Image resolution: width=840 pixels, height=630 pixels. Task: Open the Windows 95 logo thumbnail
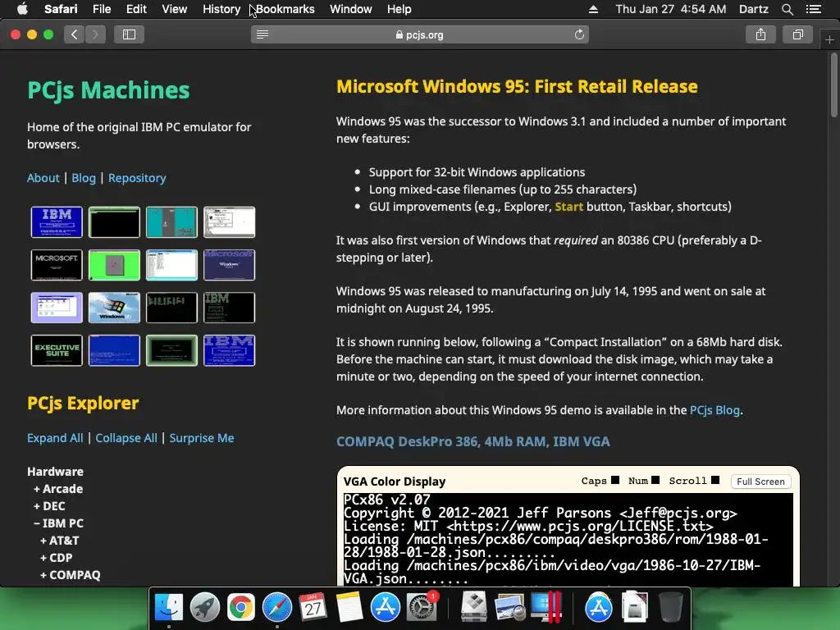114,308
